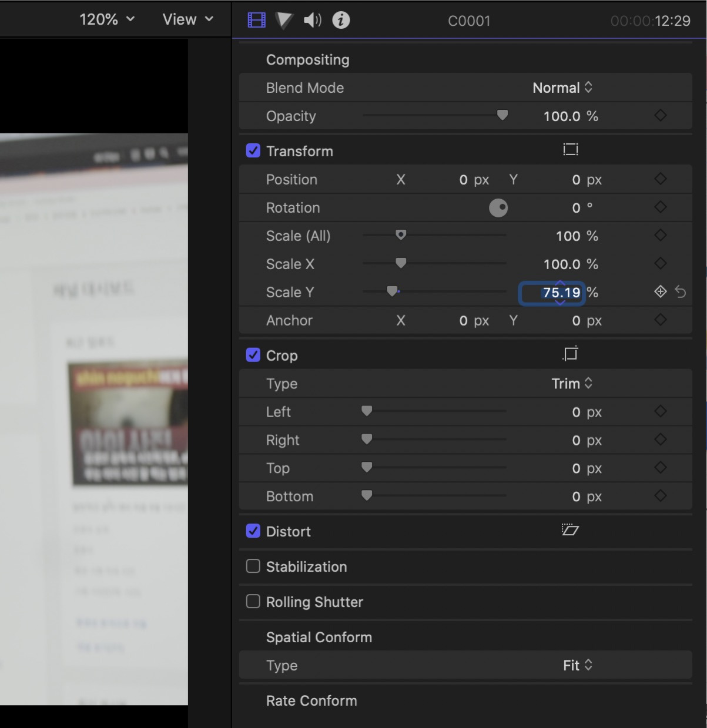
Task: Add keyframe for Scale X
Action: click(661, 263)
